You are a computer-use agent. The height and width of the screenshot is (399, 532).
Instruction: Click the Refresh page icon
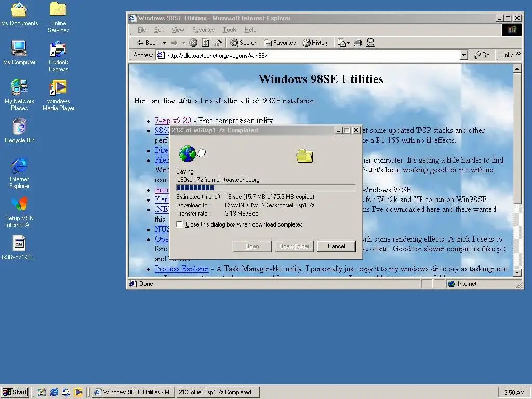(x=206, y=43)
